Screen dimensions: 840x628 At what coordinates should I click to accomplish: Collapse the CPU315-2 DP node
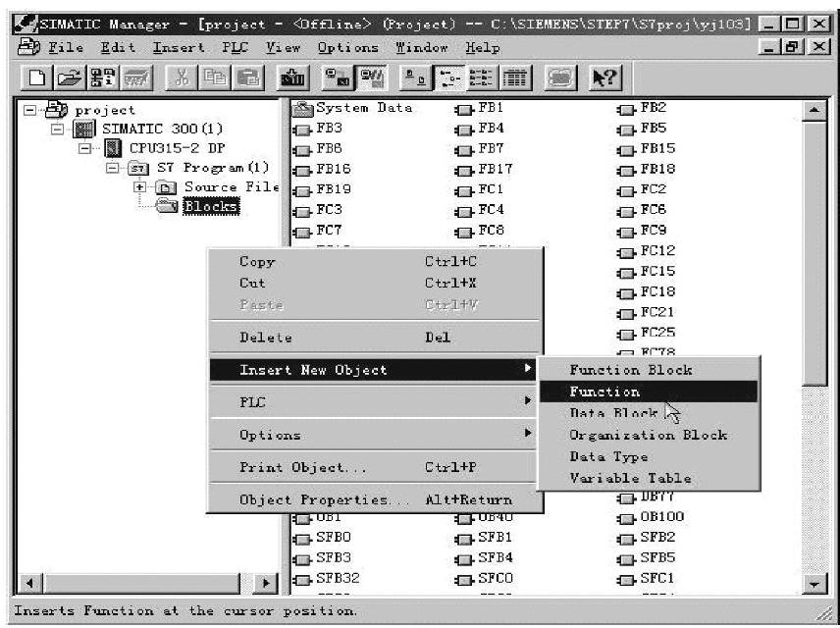coord(85,148)
